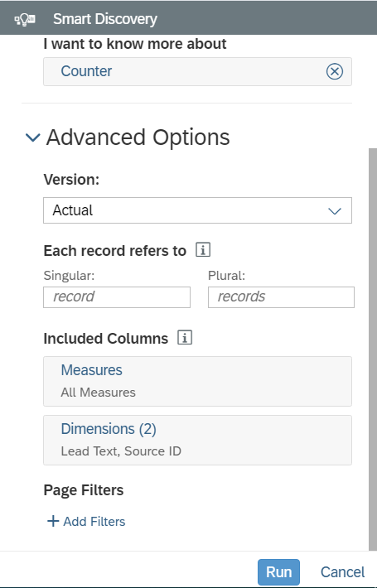Open the Dimensions (2) column selection
Screen dimensions: 377x588
(197, 440)
